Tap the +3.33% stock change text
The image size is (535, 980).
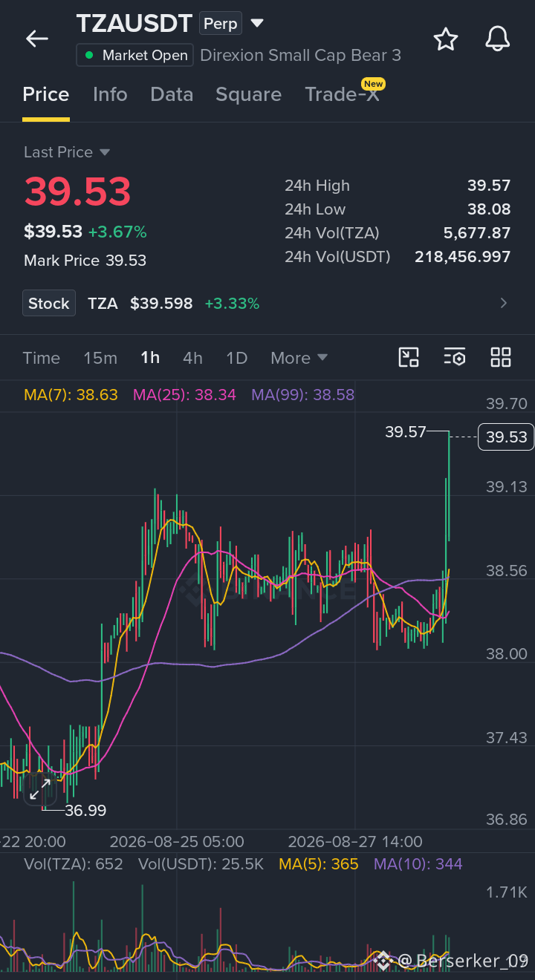[x=232, y=304]
